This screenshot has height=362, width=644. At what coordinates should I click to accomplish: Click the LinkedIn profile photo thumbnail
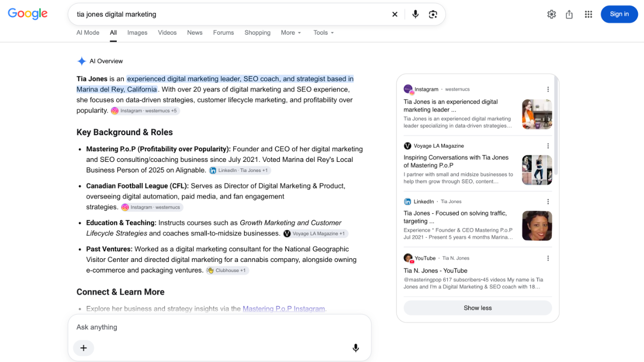coord(537,226)
